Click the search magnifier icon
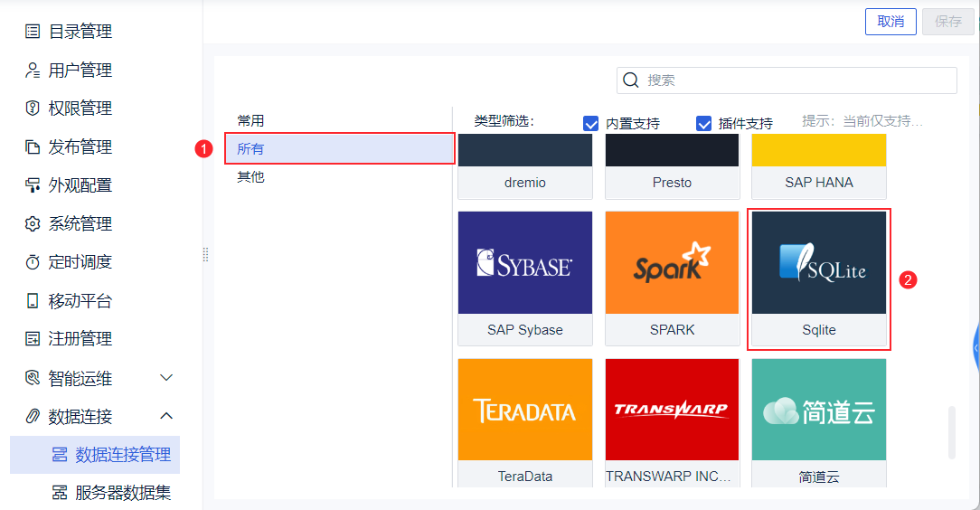 pyautogui.click(x=631, y=80)
